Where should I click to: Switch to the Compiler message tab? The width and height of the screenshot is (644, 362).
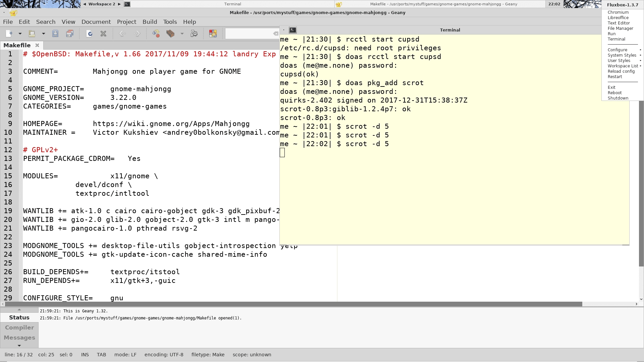pyautogui.click(x=19, y=327)
